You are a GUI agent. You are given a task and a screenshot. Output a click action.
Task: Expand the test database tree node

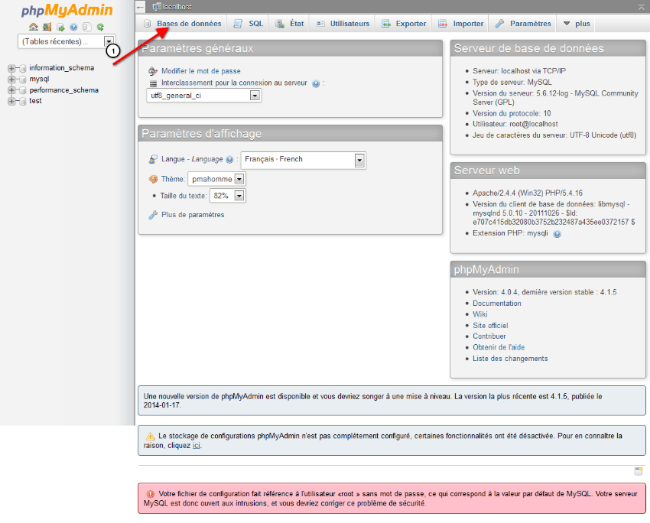tap(12, 101)
